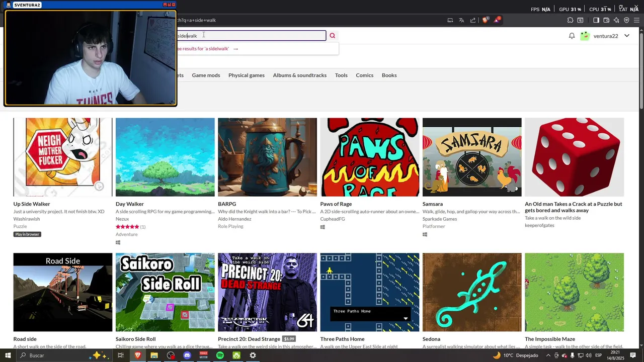Open Spotify from the taskbar

(x=220, y=355)
